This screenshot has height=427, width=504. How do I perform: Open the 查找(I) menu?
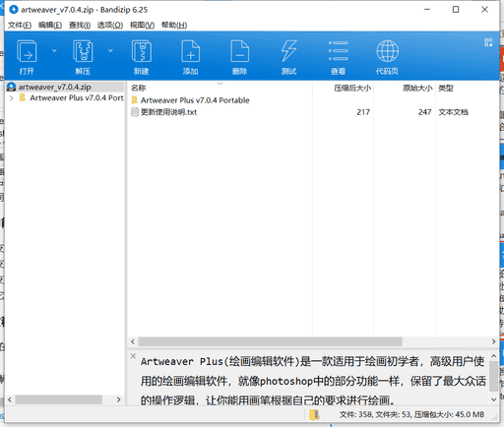click(x=80, y=26)
